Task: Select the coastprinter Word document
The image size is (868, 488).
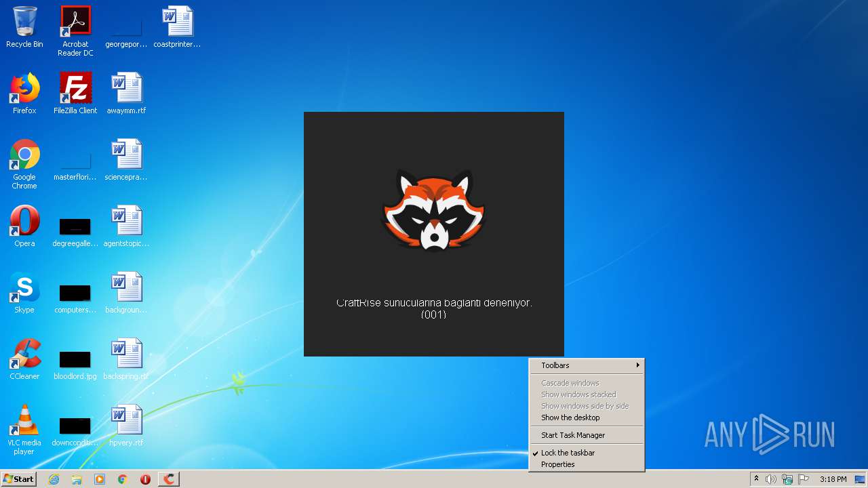Action: (177, 28)
